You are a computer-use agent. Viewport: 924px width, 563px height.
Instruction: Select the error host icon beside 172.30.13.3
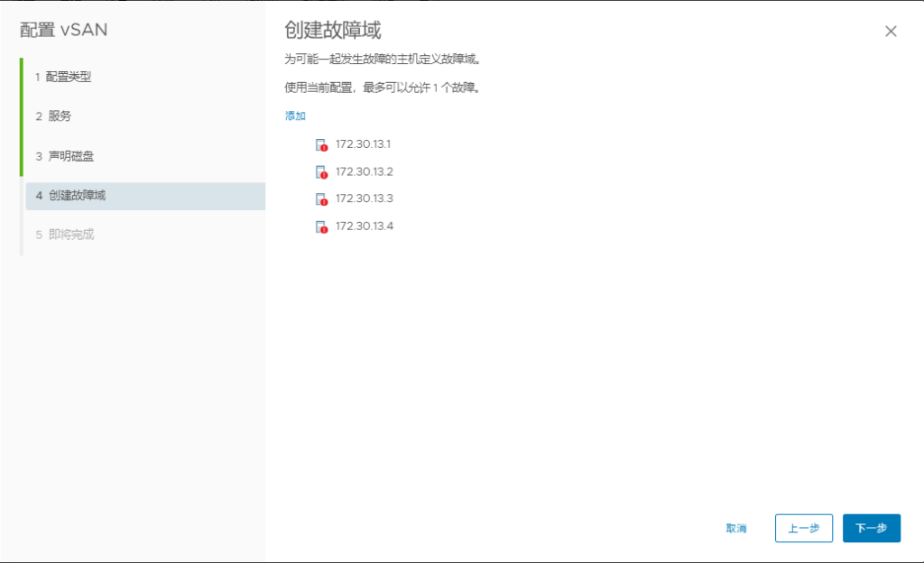tap(320, 199)
